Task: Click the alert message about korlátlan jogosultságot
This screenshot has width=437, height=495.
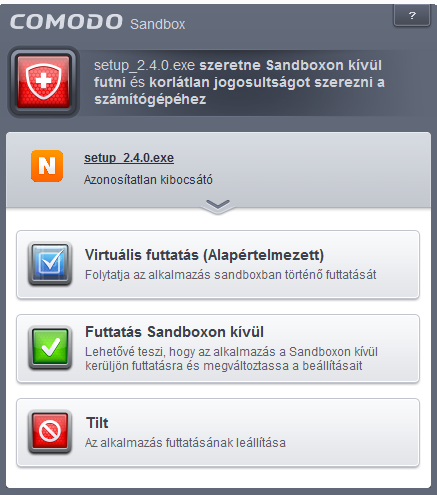Action: 239,82
